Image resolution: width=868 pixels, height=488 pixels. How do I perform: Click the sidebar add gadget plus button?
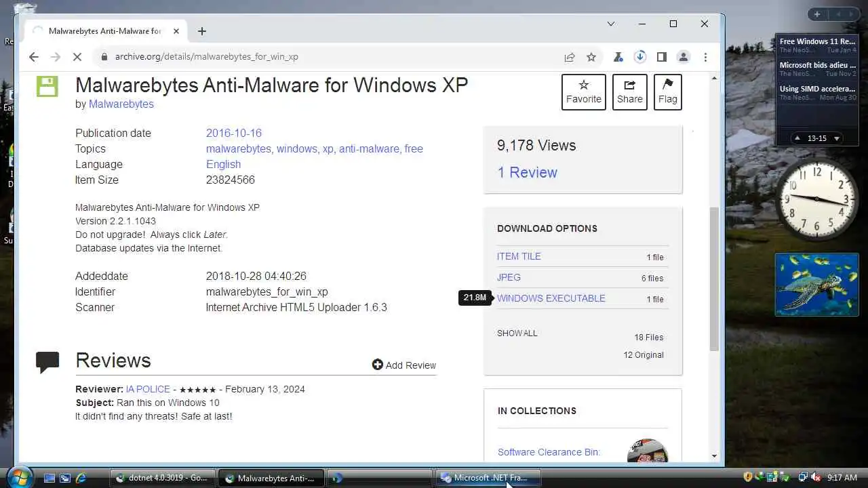pos(817,14)
